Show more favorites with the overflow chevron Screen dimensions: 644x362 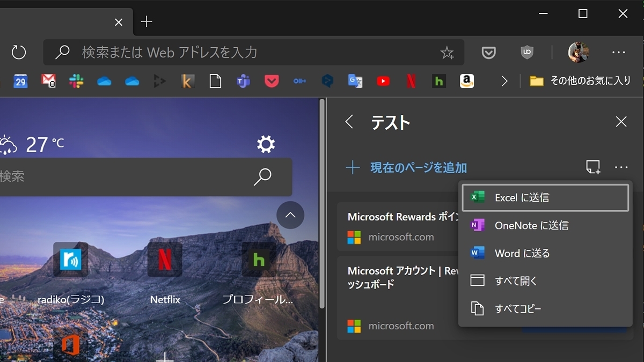click(x=504, y=81)
